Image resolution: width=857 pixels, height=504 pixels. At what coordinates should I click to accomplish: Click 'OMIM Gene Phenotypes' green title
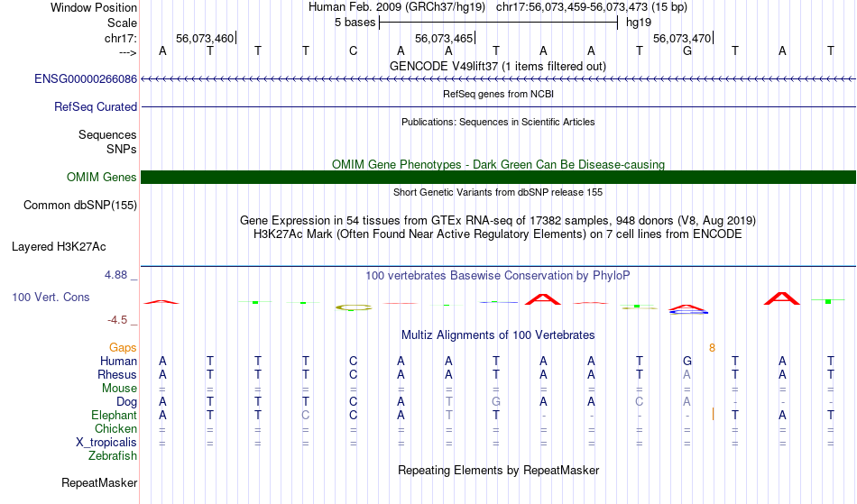pos(498,164)
